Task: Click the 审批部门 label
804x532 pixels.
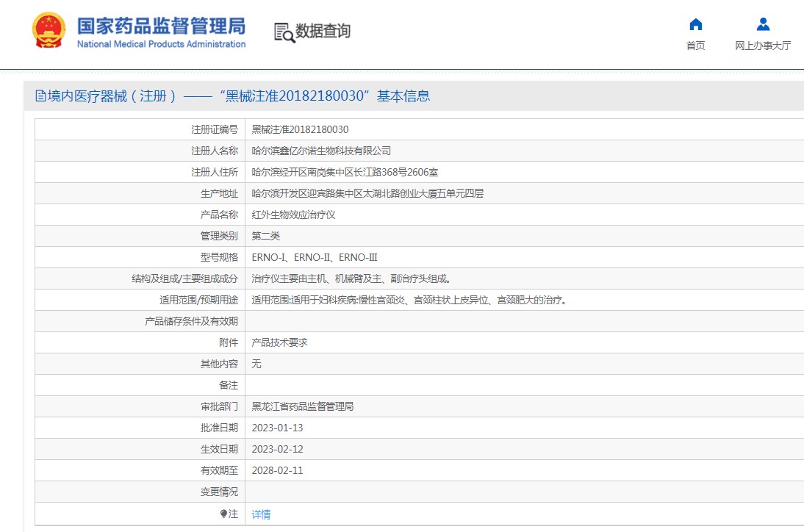Action: coord(219,406)
